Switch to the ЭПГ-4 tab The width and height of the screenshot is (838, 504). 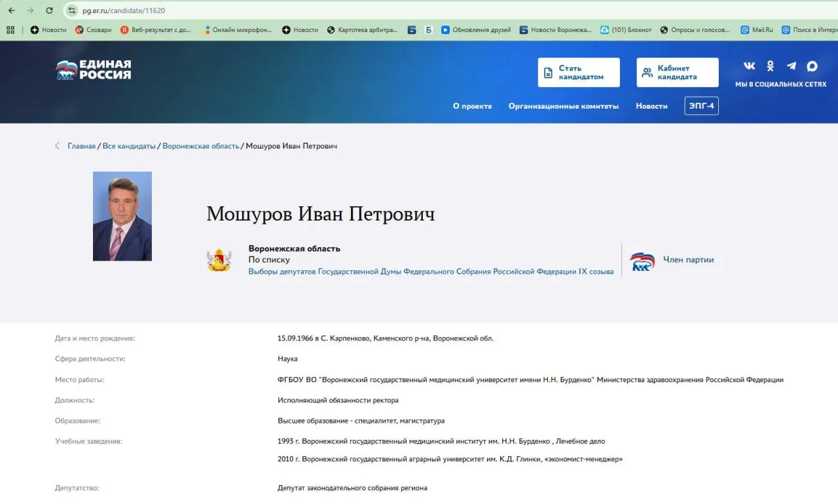[701, 105]
